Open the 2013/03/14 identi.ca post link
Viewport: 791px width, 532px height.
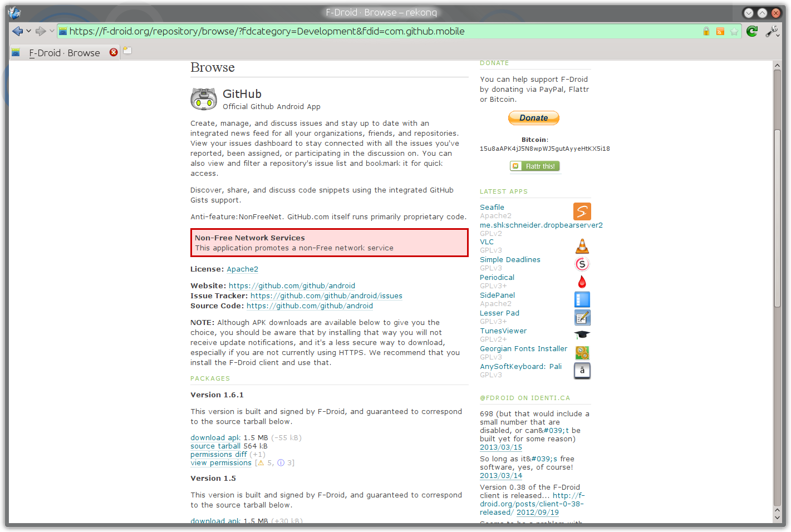tap(501, 476)
